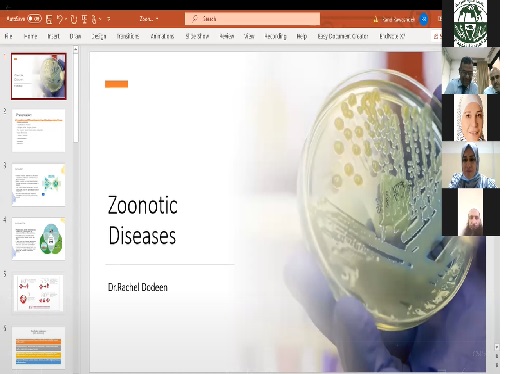Open the File menu
The height and width of the screenshot is (374, 506).
(8, 36)
